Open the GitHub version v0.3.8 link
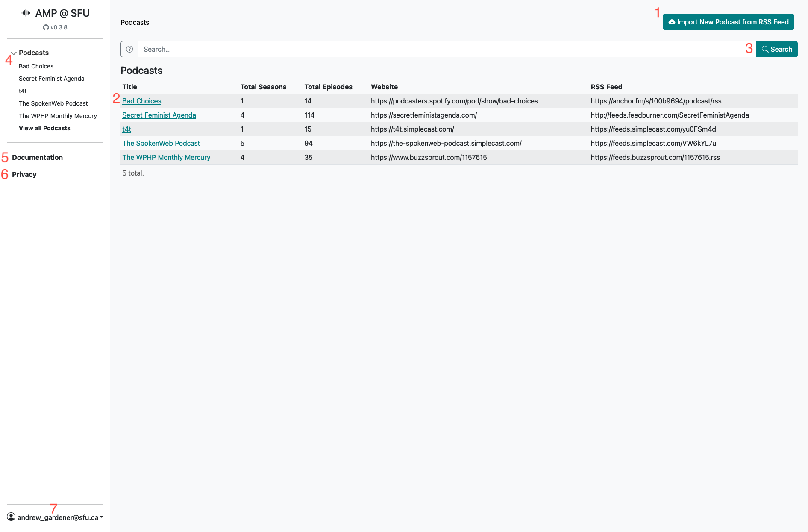The height and width of the screenshot is (532, 808). tap(55, 27)
